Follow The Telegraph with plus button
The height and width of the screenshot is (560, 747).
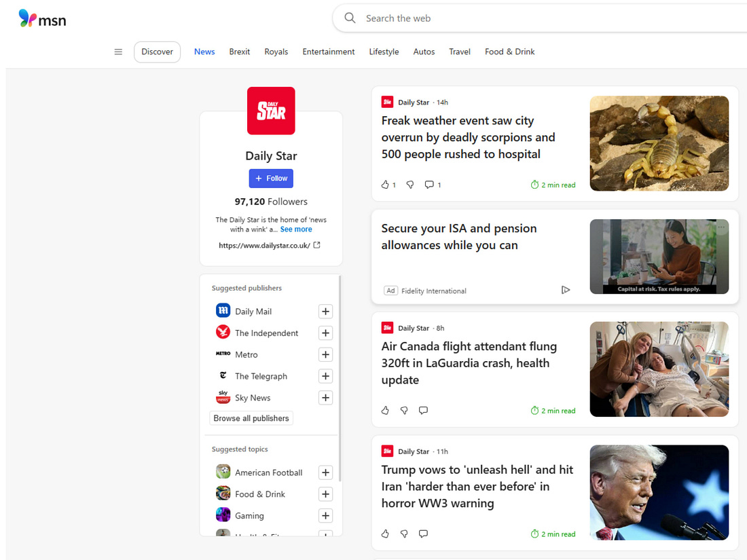[x=325, y=376]
